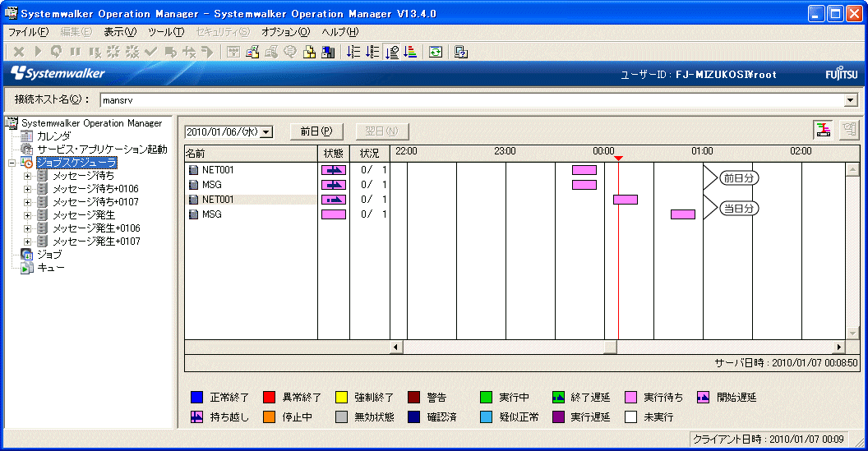Click the toolbar icon with document and yellow folder
868x451 pixels.
point(252,52)
